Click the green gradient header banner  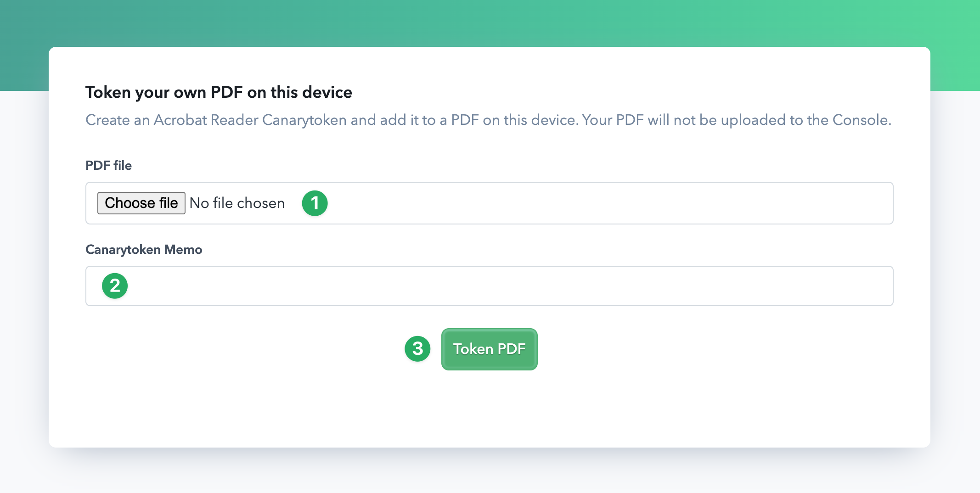coord(490,23)
